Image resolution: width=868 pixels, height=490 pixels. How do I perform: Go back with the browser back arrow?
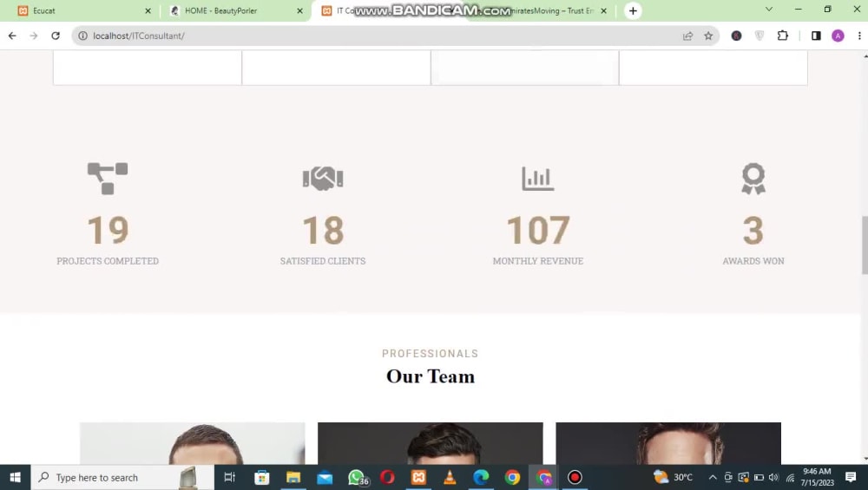[x=12, y=36]
